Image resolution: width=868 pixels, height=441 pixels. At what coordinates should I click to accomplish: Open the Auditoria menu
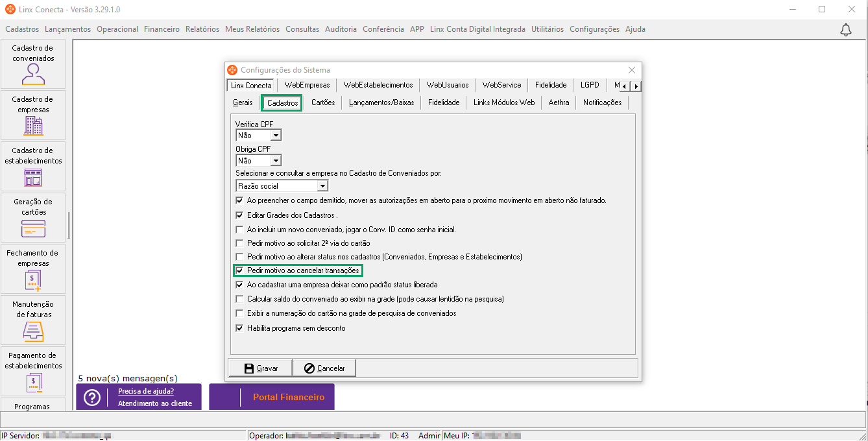[341, 29]
